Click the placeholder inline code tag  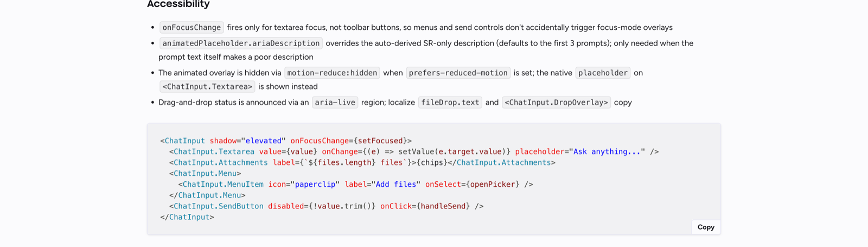(603, 73)
